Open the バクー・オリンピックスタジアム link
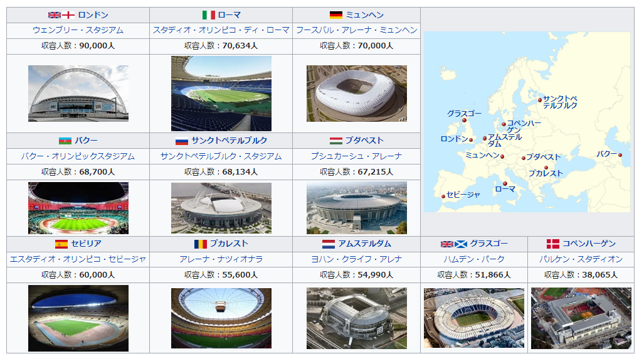644x361 pixels. click(78, 157)
